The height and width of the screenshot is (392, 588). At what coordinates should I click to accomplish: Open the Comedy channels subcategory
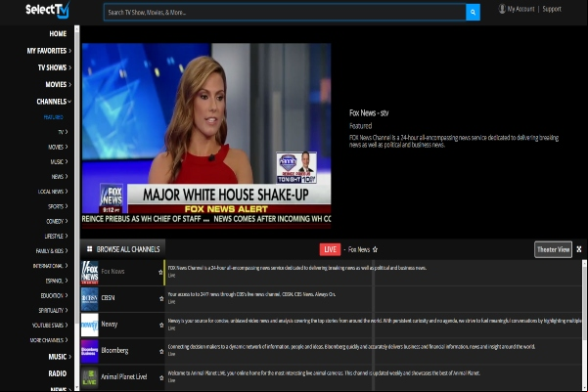(x=57, y=222)
